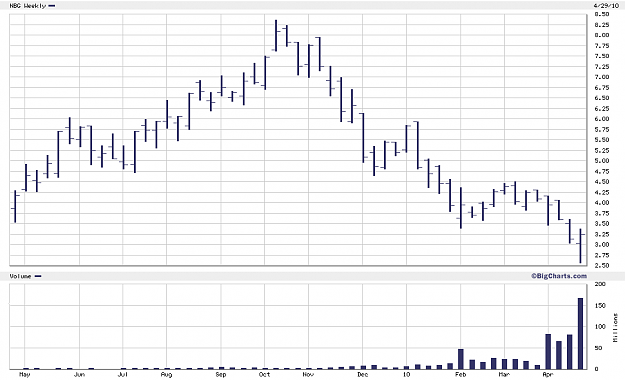Select the 8.00 price axis label
This screenshot has width=625, height=380.
(x=601, y=35)
